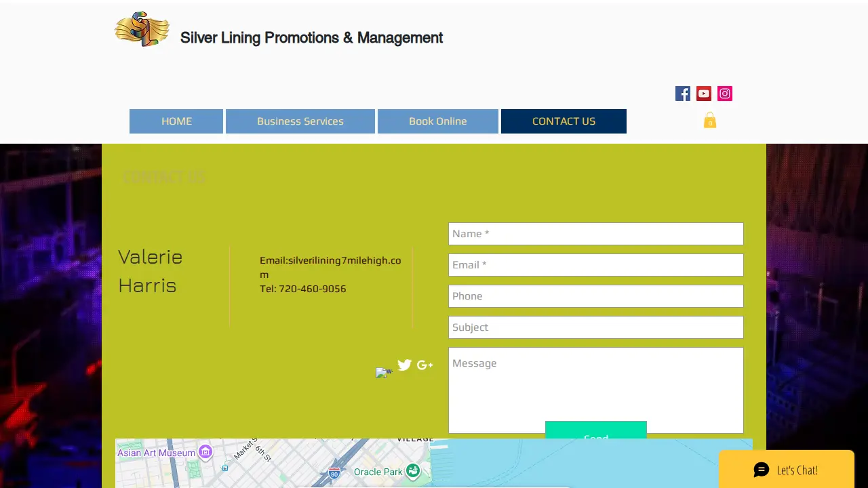Click the Asian Art Museum map marker

click(x=205, y=451)
